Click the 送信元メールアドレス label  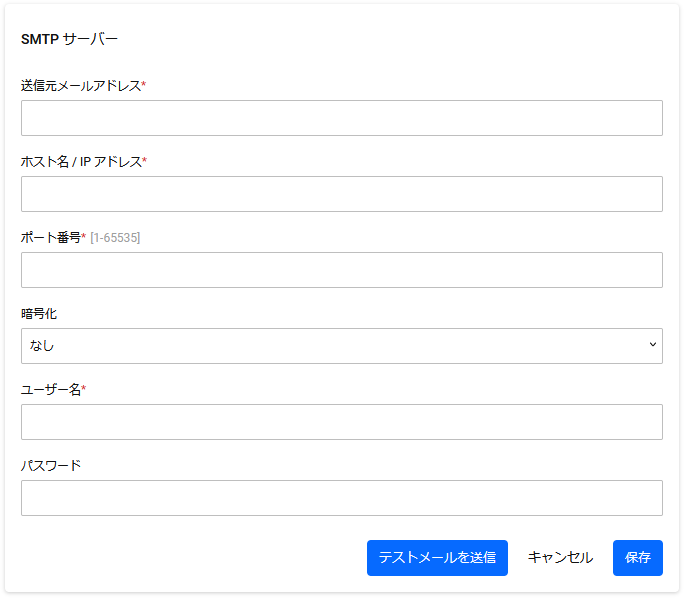(81, 85)
